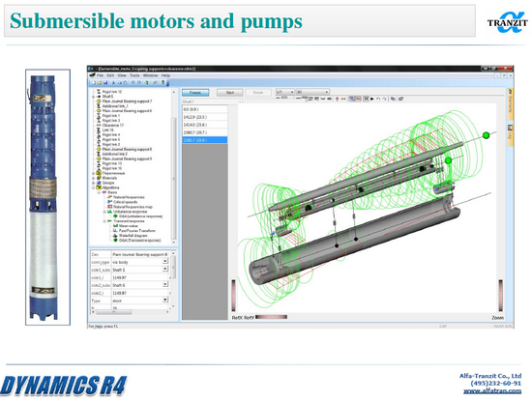Viewport: 532px width, 402px height.
Task: Open Fast Fourier Transform item
Action: tap(136, 231)
